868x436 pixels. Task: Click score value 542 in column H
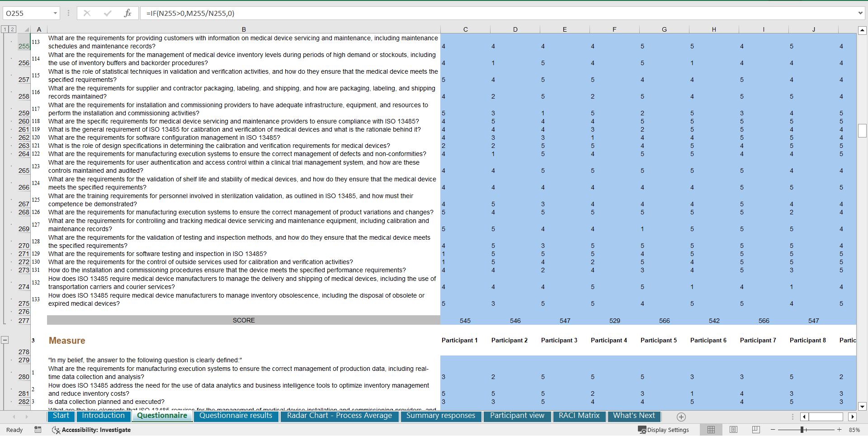714,321
